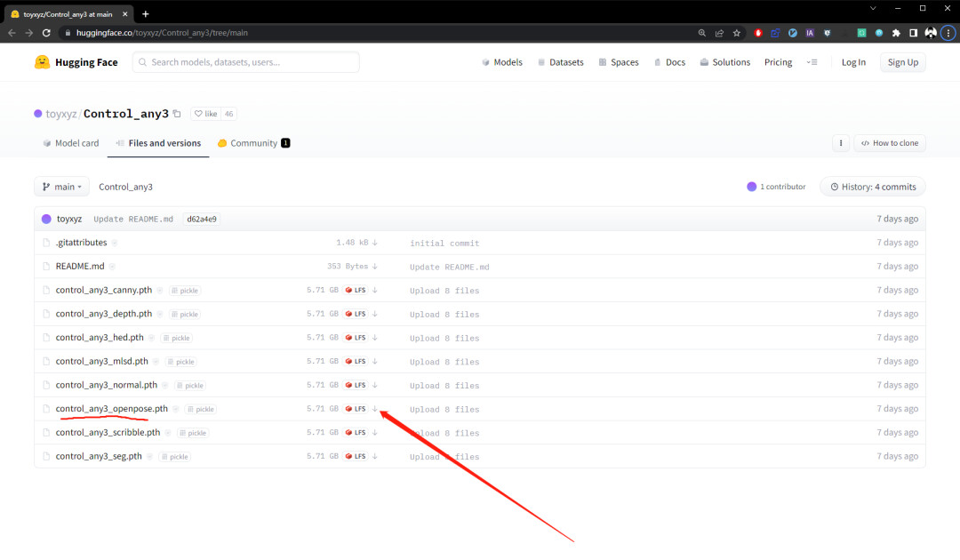Expand the extra navigation menu after Pricing

(812, 62)
